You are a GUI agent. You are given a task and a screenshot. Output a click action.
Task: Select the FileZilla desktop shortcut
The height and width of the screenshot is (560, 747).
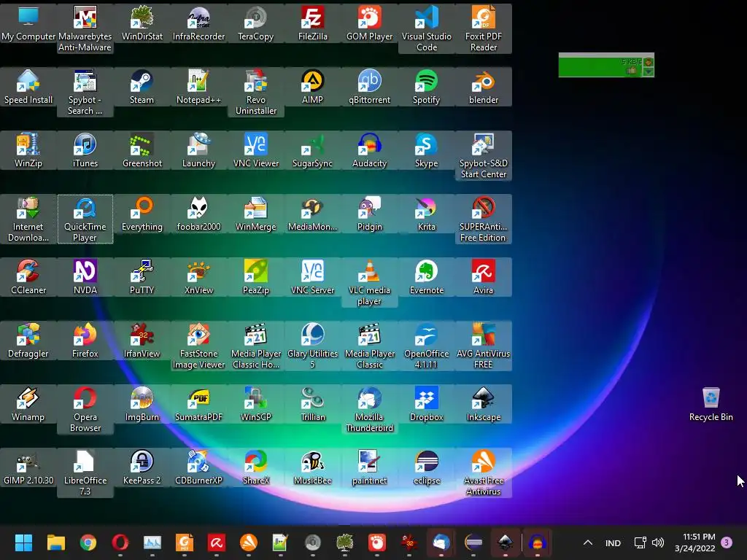pos(312,23)
